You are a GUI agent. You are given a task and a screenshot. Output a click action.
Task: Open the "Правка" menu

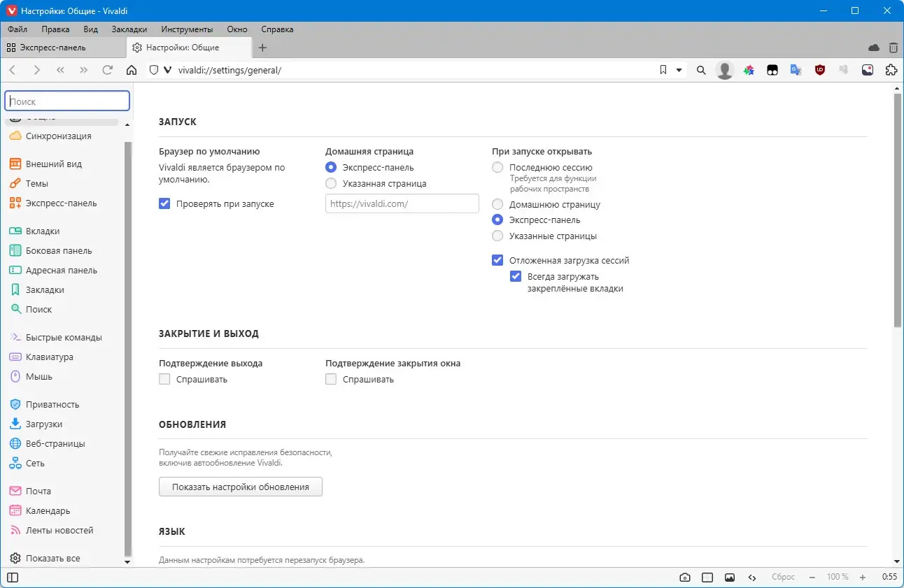click(x=55, y=29)
